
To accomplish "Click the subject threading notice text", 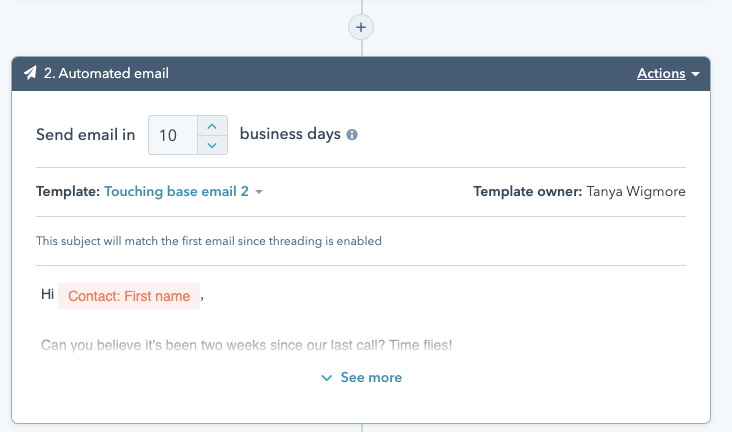I will pos(208,241).
